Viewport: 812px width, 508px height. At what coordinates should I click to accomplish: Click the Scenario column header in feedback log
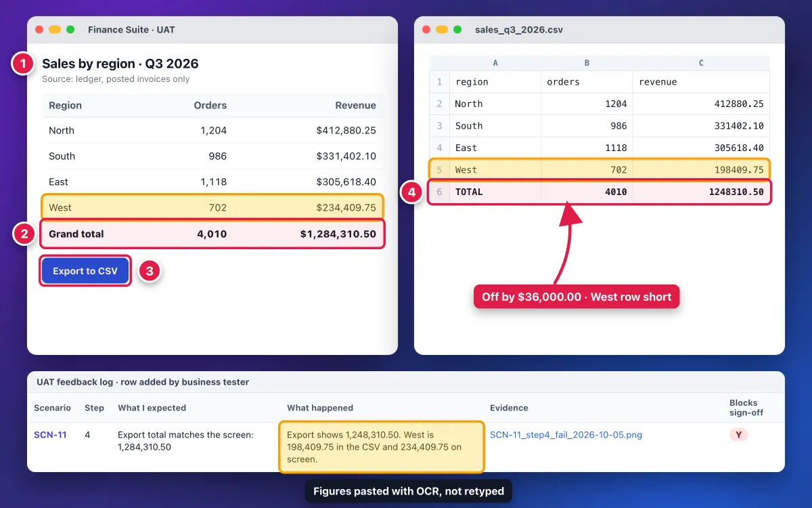(52, 408)
